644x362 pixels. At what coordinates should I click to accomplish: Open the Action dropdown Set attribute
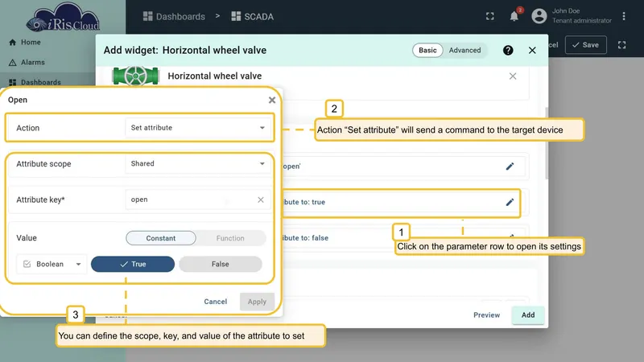click(x=197, y=128)
